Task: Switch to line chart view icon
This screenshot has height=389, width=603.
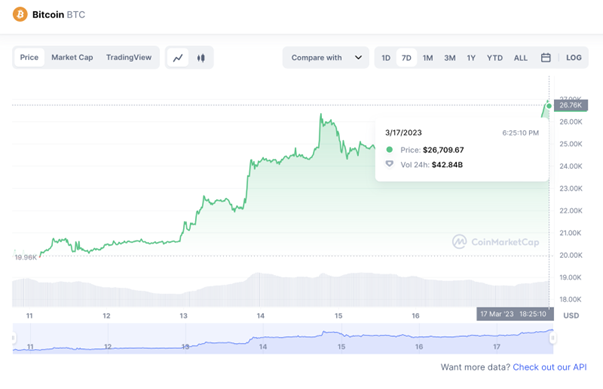Action: 178,58
